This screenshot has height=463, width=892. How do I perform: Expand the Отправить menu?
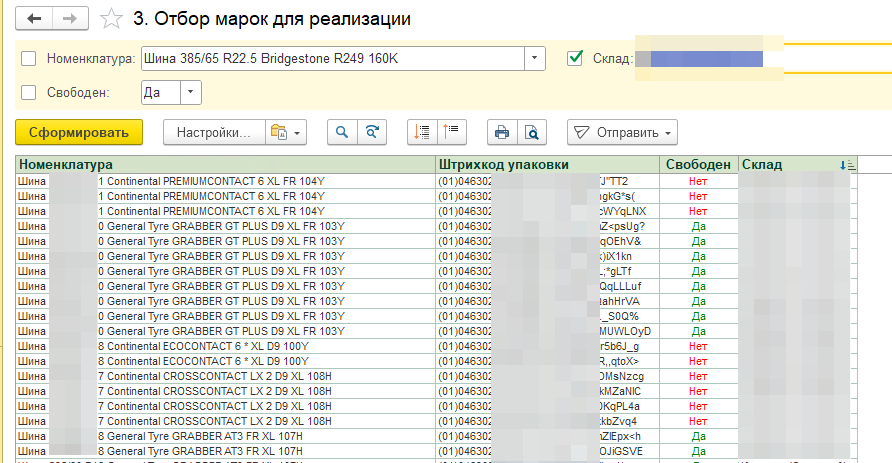click(622, 133)
